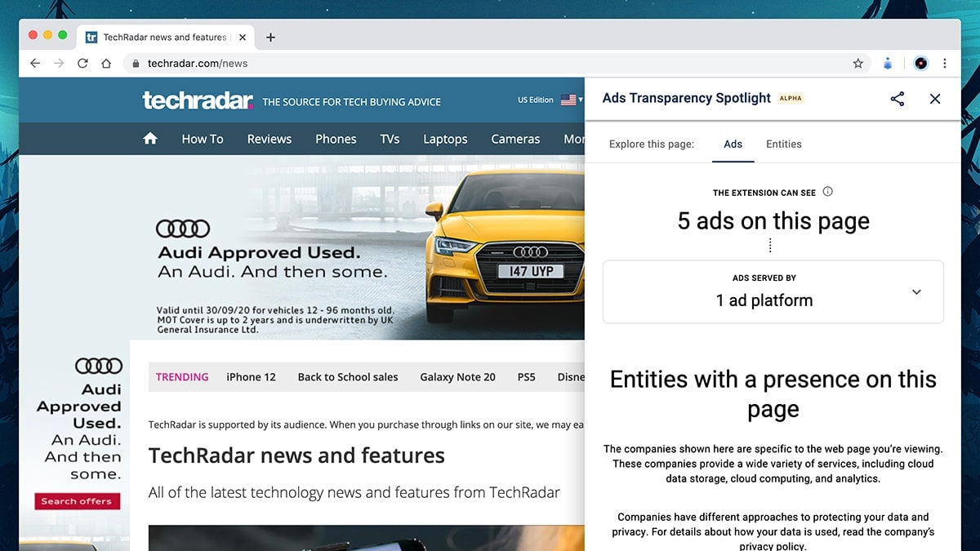Open Chrome's three-dot menu

click(945, 63)
